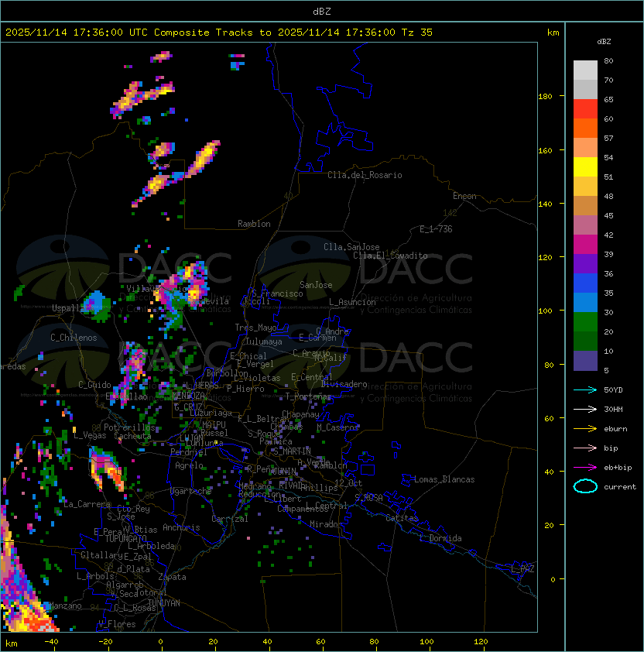
Task: Click the 'L_PAZ' map label
Action: (x=522, y=569)
